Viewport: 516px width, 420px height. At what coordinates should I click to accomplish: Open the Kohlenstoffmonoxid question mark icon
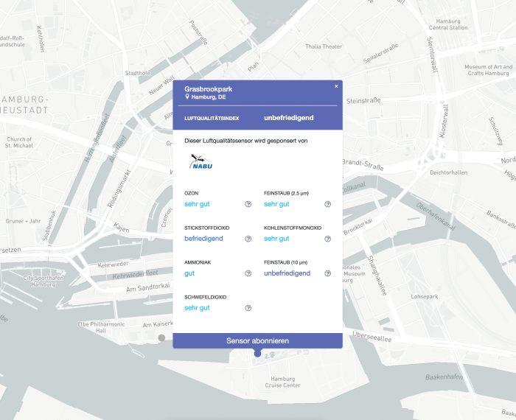(x=328, y=239)
